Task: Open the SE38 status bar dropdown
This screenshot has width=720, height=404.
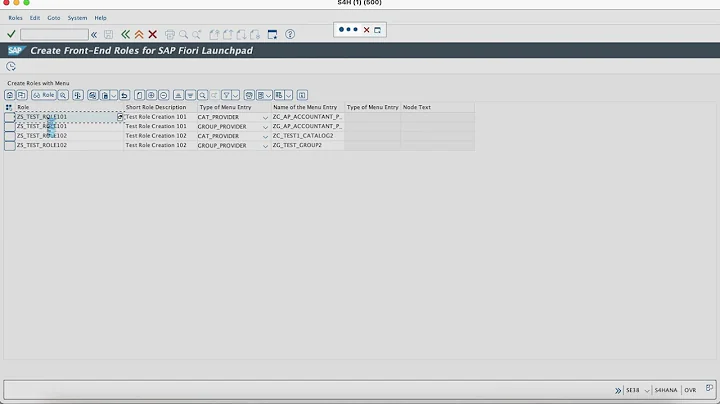Action: (647, 391)
